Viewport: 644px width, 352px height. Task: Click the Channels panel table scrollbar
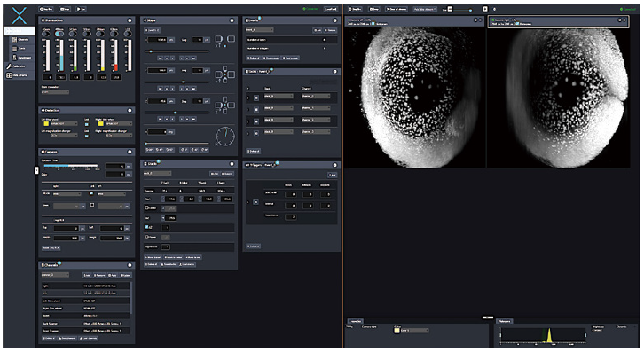(131, 299)
